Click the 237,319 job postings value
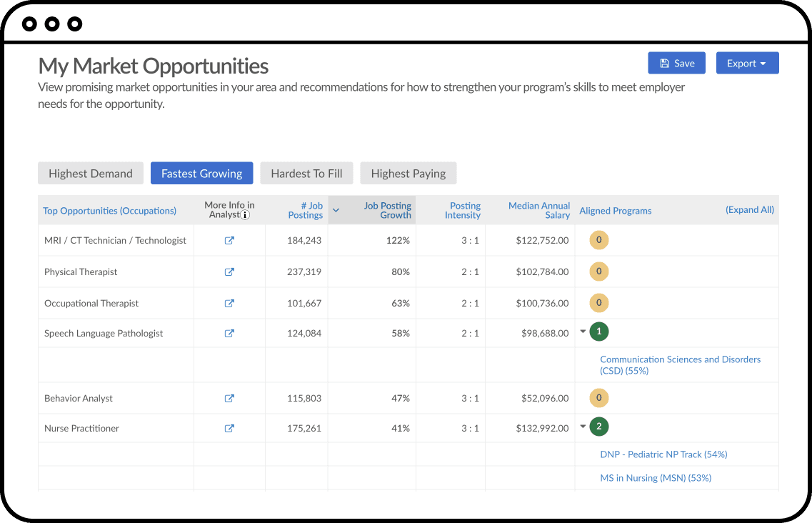The height and width of the screenshot is (523, 812). [x=304, y=272]
